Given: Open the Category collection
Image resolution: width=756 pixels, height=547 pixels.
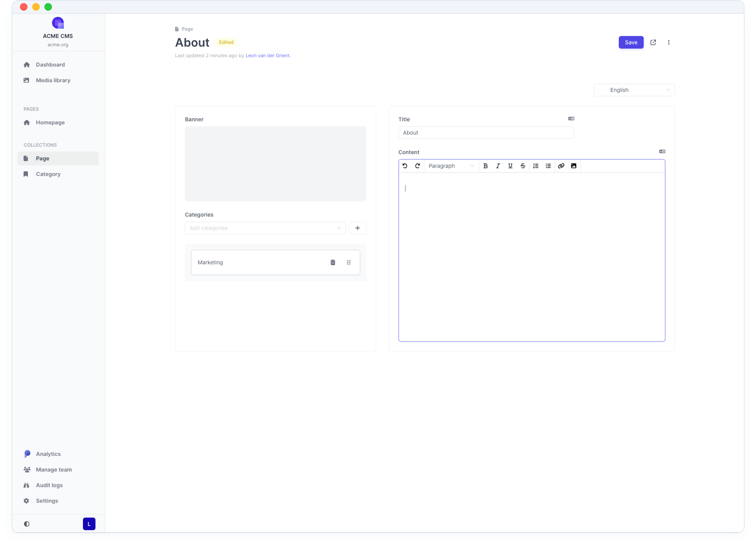Looking at the screenshot, I should 48,174.
